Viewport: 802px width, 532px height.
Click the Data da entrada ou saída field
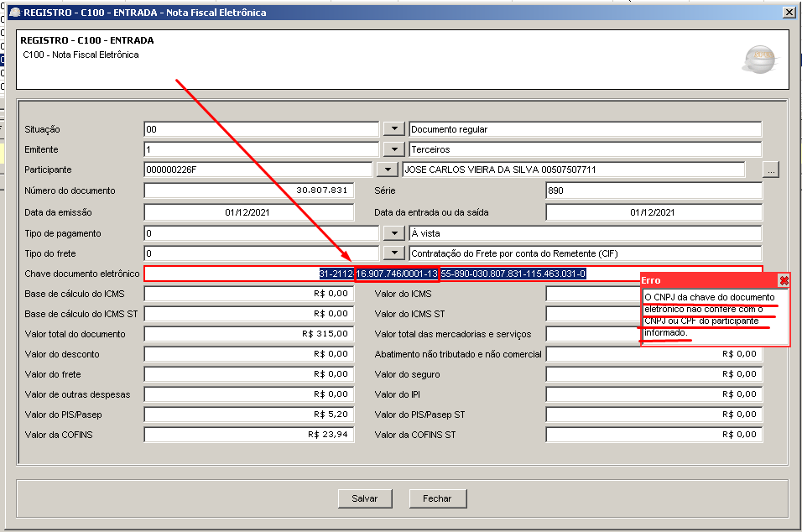click(x=654, y=212)
